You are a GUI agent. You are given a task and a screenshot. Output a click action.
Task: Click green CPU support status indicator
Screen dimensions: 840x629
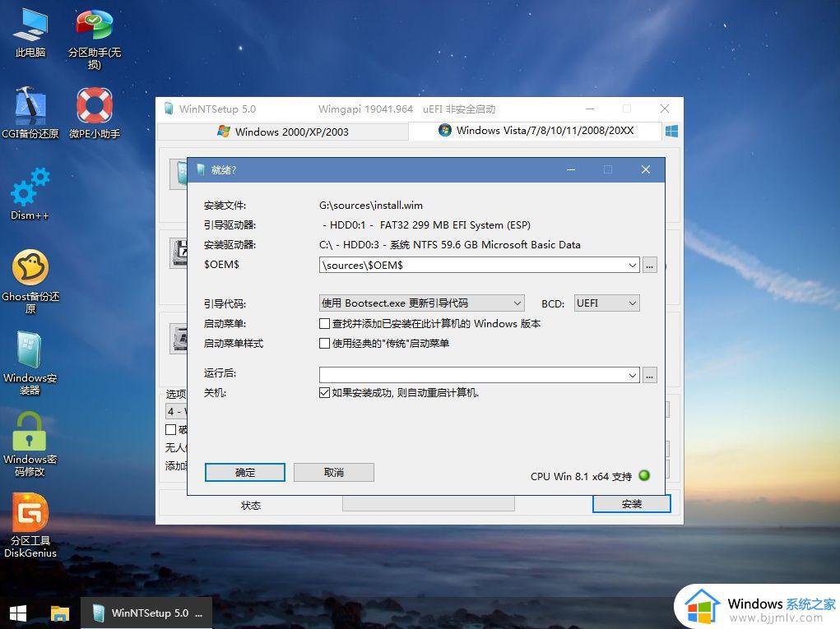[x=644, y=475]
